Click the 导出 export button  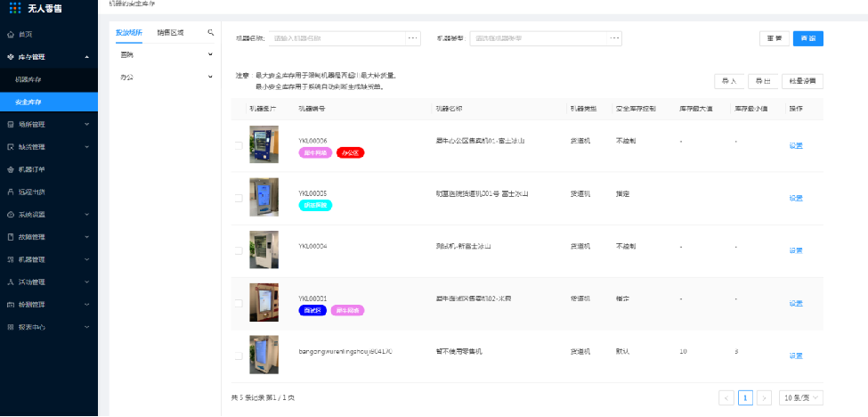click(763, 81)
